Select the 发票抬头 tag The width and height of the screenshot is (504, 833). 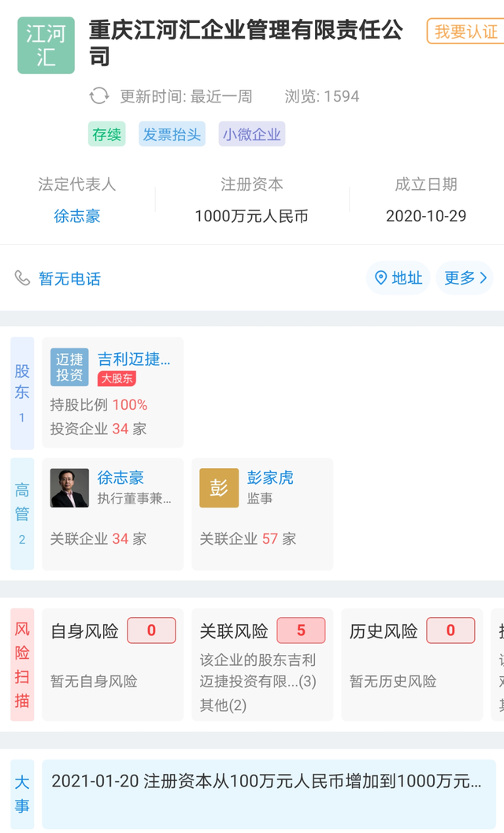pos(172,134)
